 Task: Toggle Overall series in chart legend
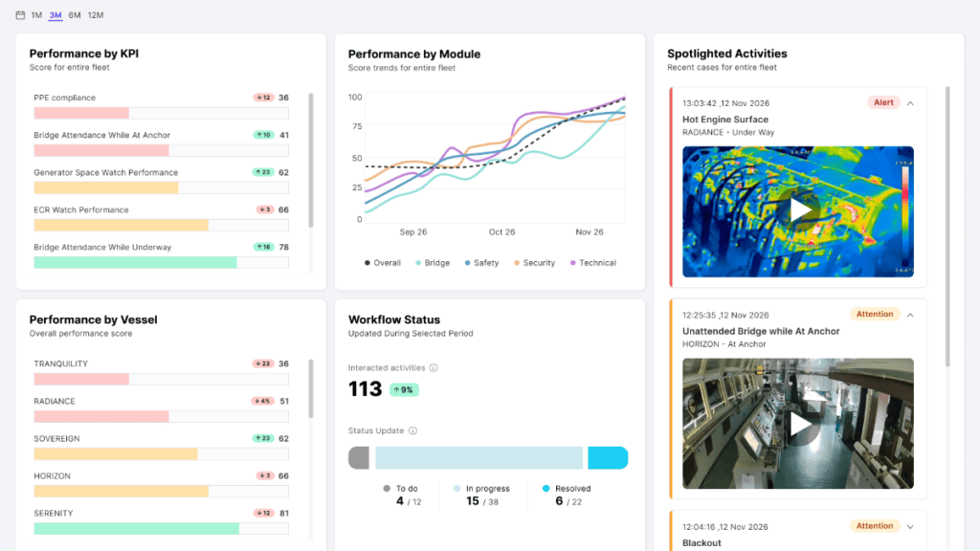pyautogui.click(x=383, y=263)
